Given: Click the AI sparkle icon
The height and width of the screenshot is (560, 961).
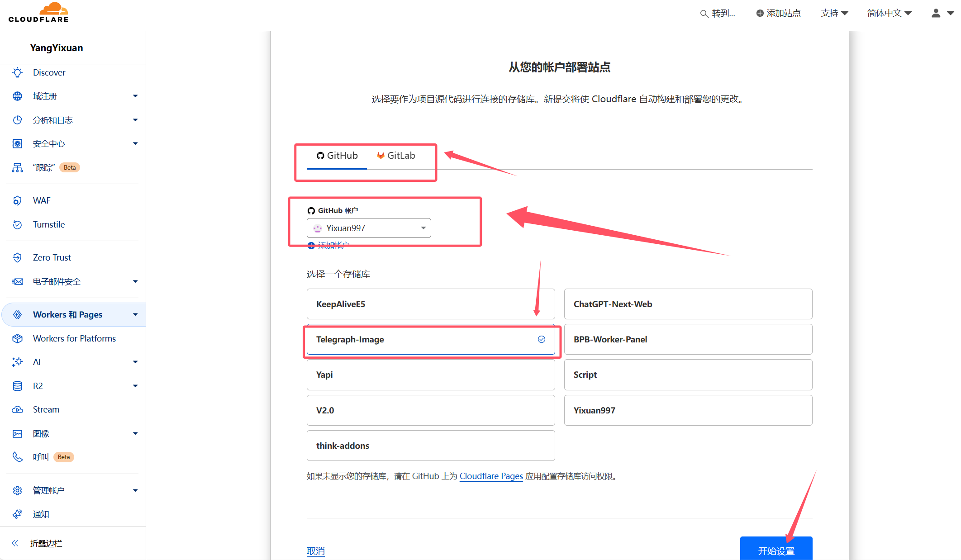Looking at the screenshot, I should [x=17, y=362].
